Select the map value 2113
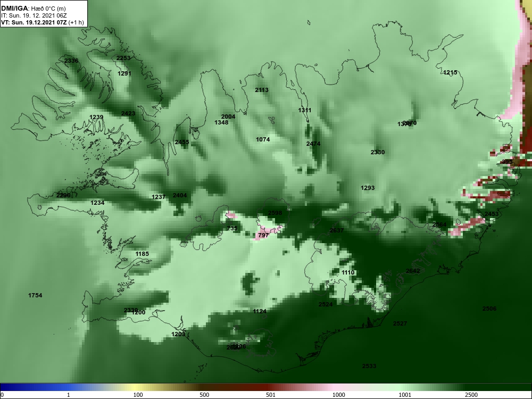Screen dimensions: 532x399 click(262, 90)
